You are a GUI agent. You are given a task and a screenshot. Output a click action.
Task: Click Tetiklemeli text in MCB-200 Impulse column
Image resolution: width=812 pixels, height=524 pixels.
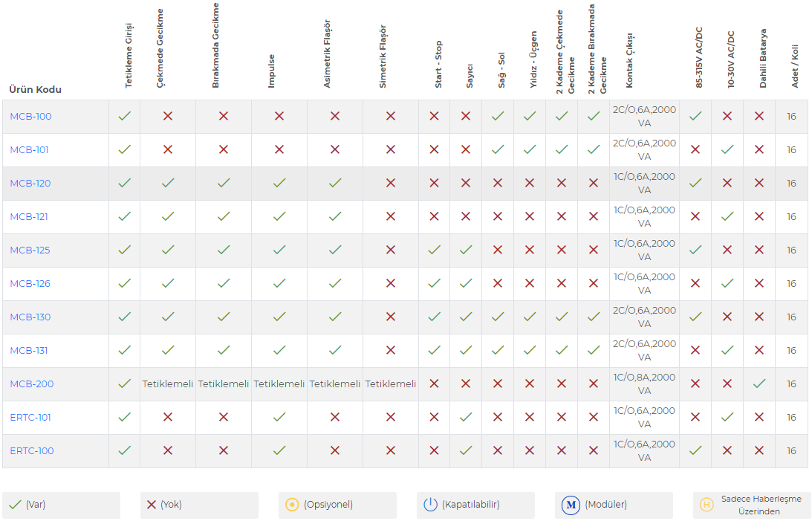click(x=279, y=384)
